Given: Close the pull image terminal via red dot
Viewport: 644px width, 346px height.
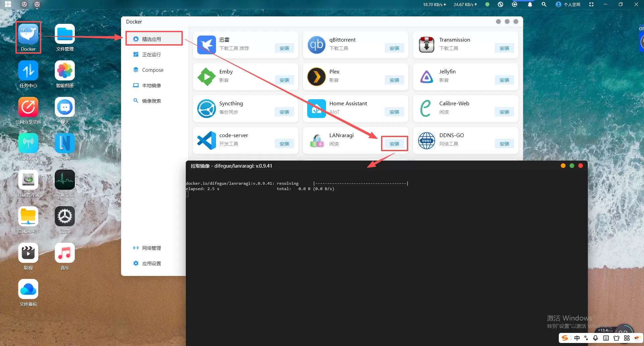Looking at the screenshot, I should (581, 166).
